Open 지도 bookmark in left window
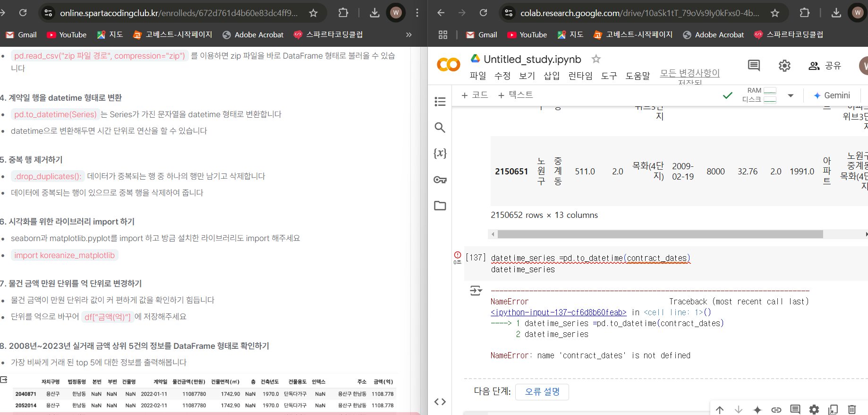 coord(110,35)
